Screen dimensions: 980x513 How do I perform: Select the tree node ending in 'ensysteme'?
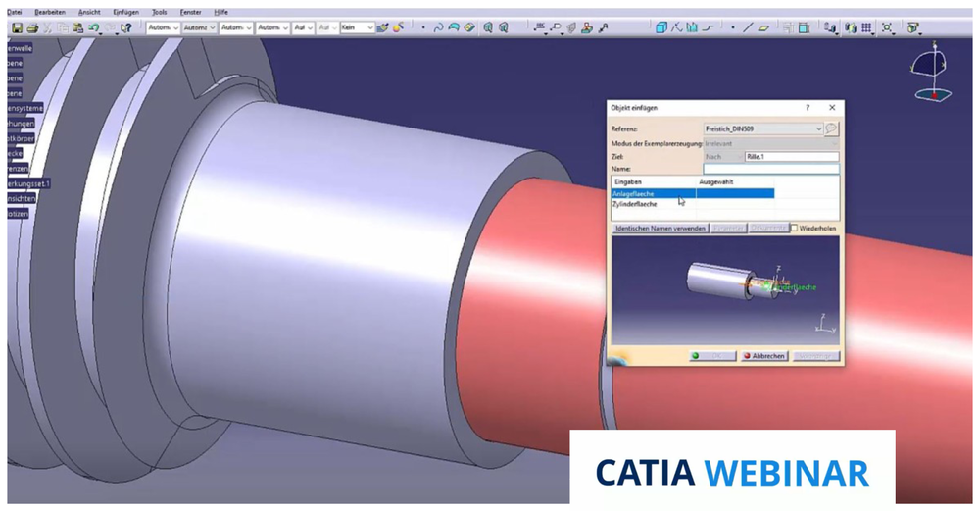pyautogui.click(x=24, y=108)
